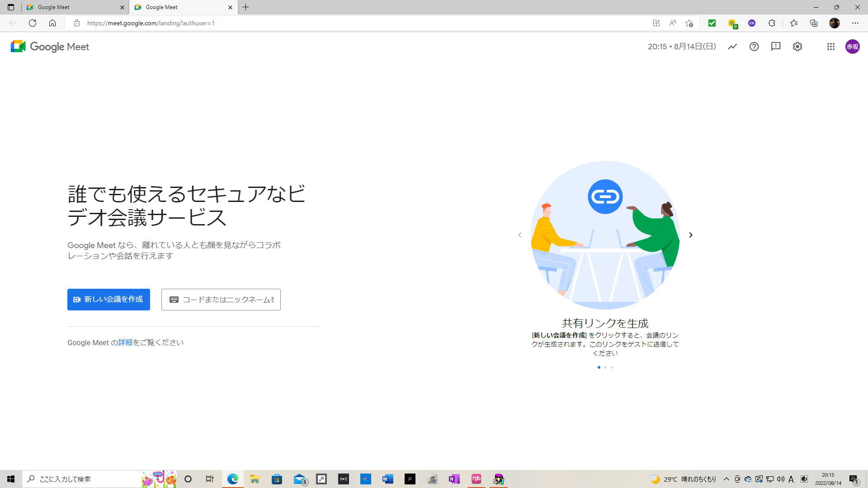Click the IME input mode A indicator
The height and width of the screenshot is (488, 868).
pos(791,479)
